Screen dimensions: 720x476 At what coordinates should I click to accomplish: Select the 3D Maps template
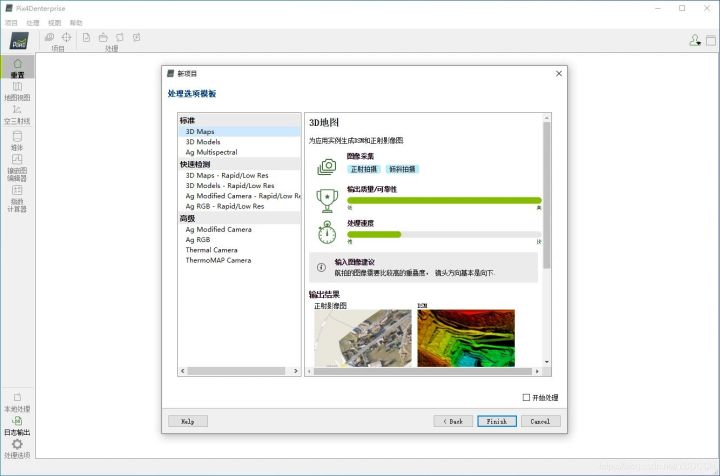click(239, 132)
